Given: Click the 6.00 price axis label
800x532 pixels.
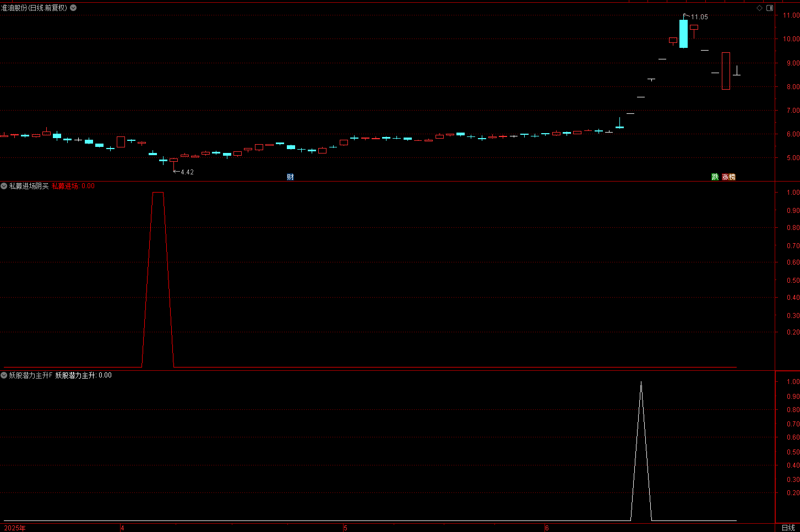Looking at the screenshot, I should (793, 134).
